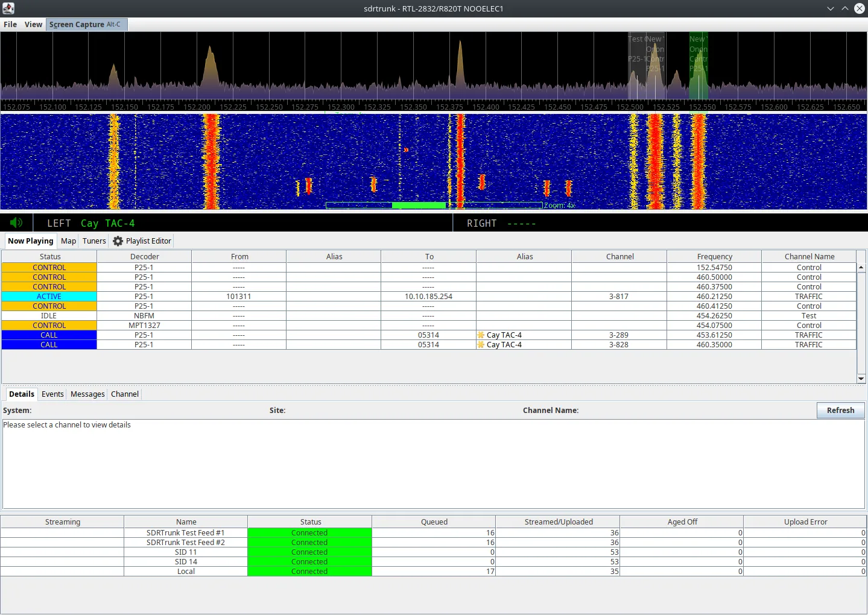This screenshot has height=615, width=868.
Task: Switch to the Events tab
Action: pos(52,394)
